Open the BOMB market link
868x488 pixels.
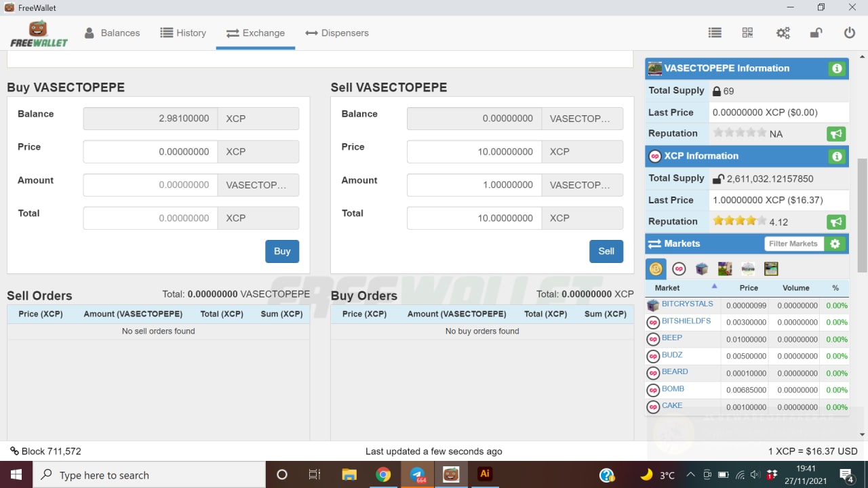click(x=673, y=389)
